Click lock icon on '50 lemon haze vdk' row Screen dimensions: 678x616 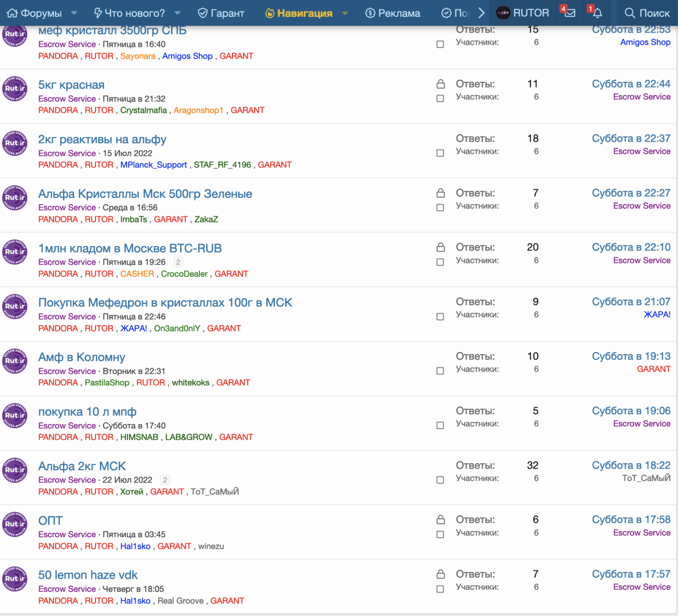pyautogui.click(x=441, y=574)
